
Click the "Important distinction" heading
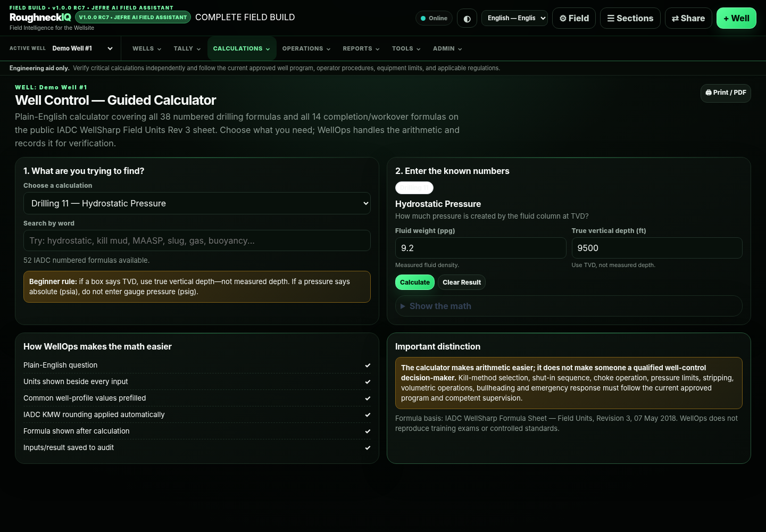pos(438,346)
